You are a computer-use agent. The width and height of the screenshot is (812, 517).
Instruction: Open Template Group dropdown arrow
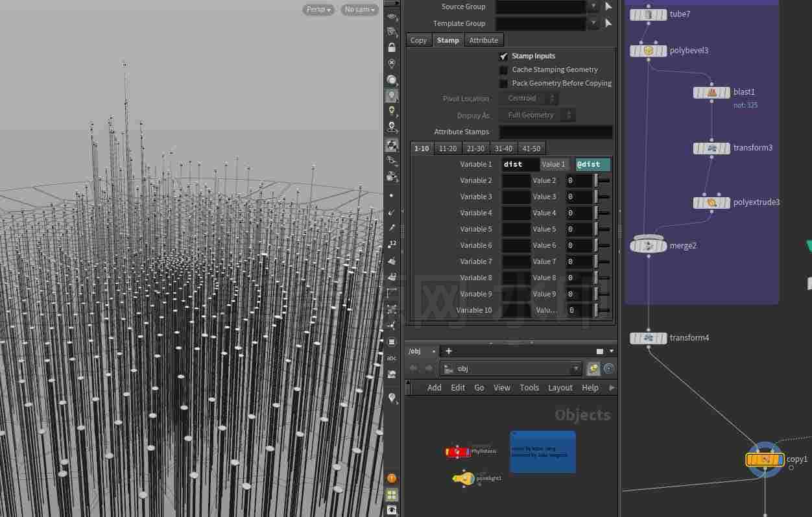(593, 23)
